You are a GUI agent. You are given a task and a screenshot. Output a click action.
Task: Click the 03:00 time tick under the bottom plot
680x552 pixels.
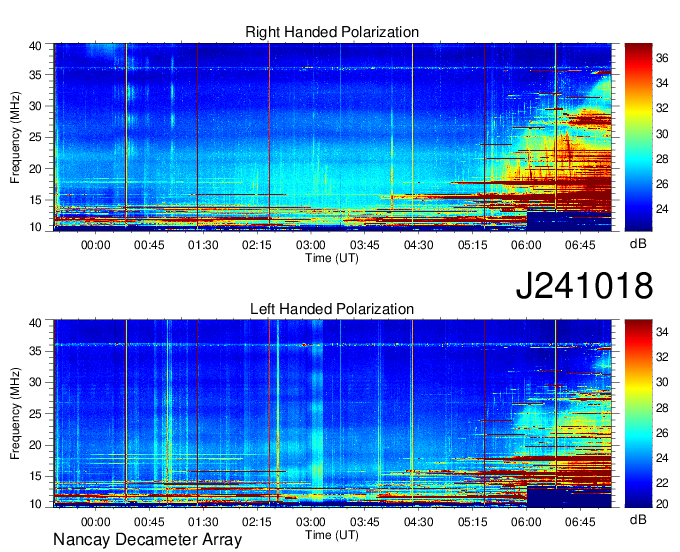pos(311,522)
